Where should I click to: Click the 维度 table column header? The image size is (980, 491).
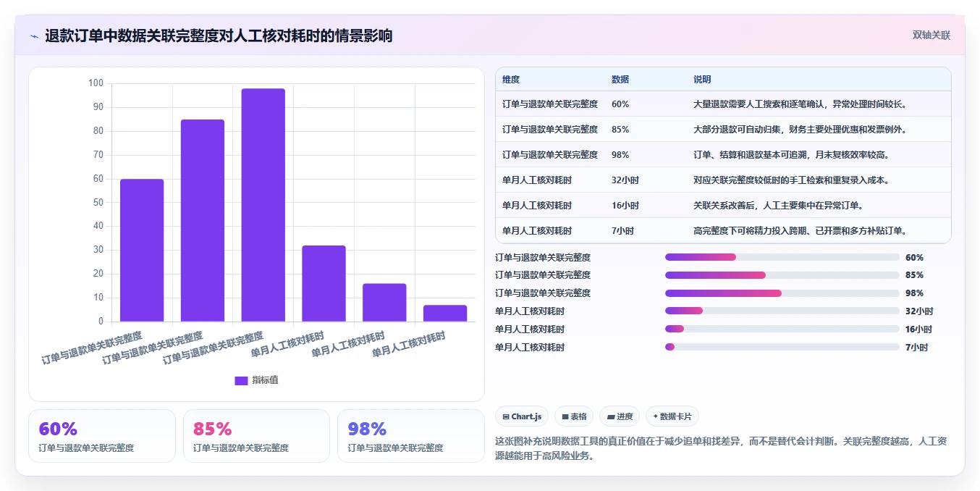pyautogui.click(x=511, y=80)
